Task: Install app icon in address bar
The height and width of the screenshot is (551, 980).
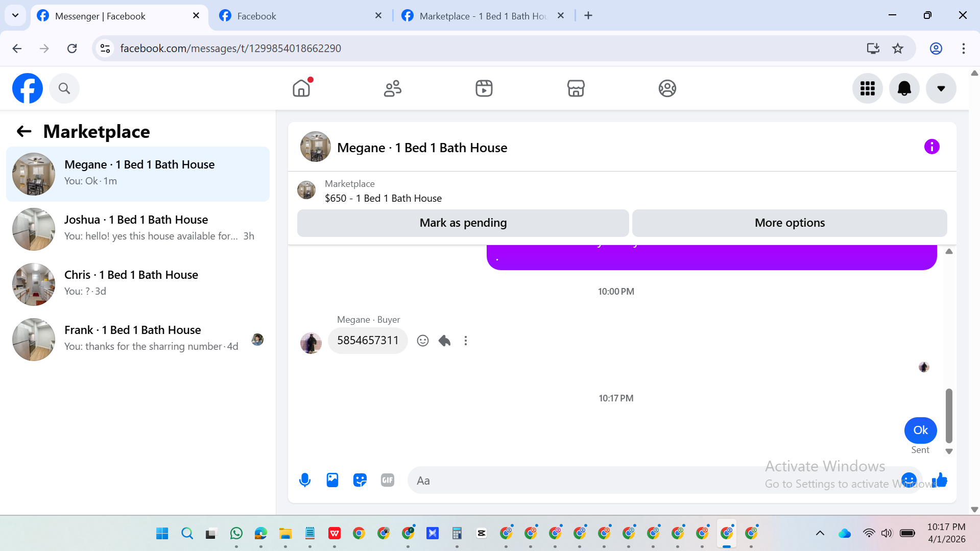Action: (x=873, y=49)
